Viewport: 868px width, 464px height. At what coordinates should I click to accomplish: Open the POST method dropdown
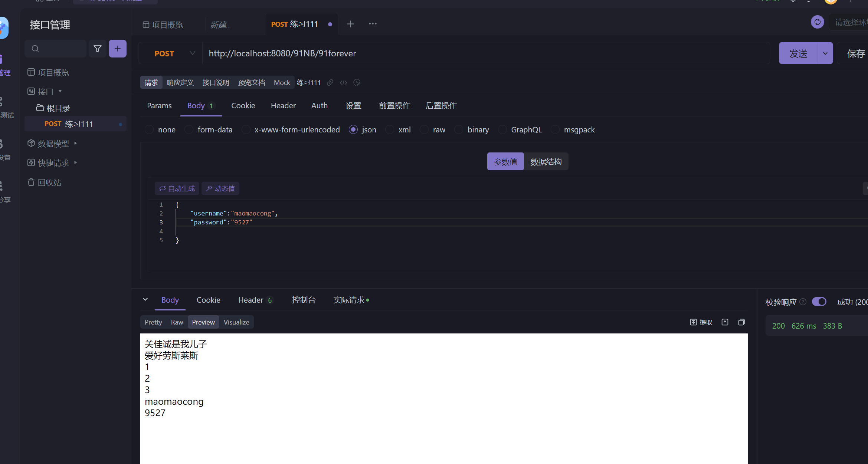174,53
